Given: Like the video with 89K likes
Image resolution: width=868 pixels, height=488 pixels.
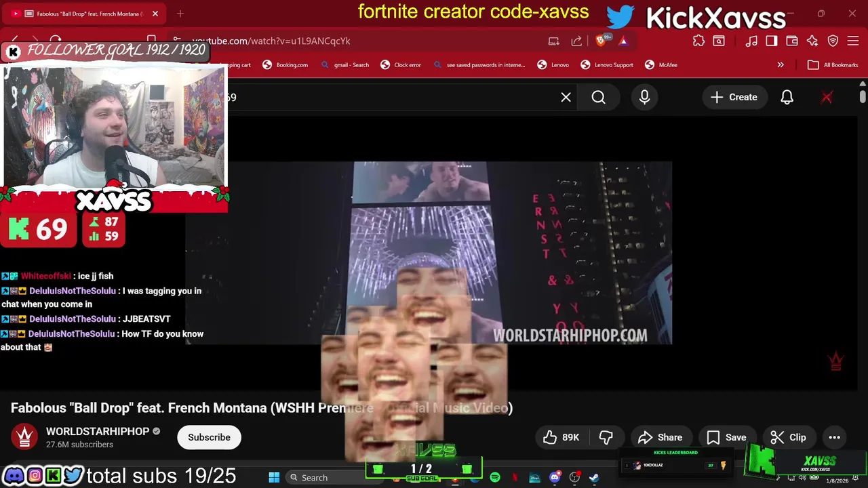Looking at the screenshot, I should (561, 437).
